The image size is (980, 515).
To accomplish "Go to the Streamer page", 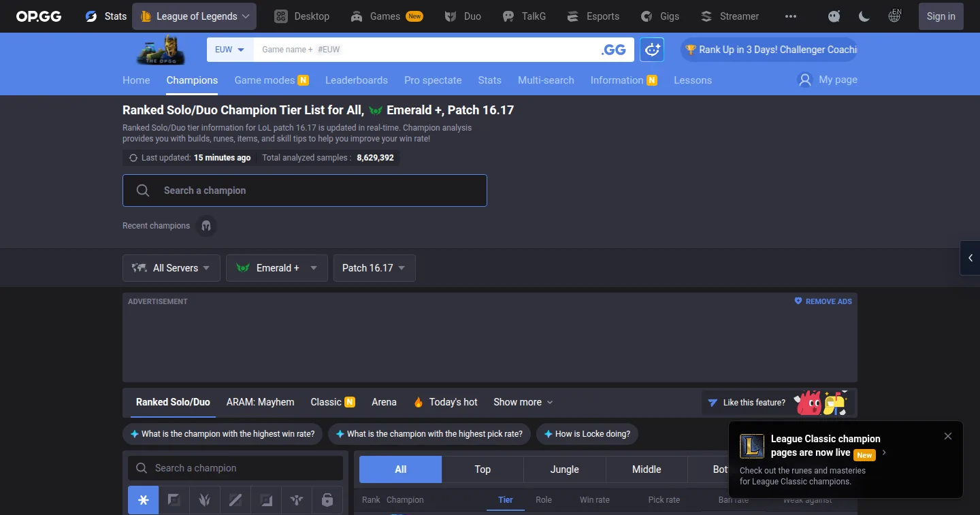I will click(x=730, y=16).
